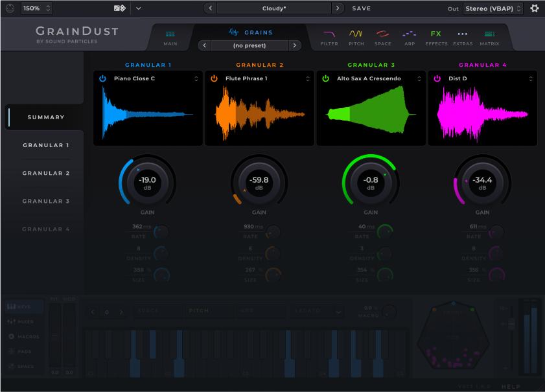This screenshot has width=545, height=392.
Task: Click the Granular 1 rate knob
Action: (161, 232)
